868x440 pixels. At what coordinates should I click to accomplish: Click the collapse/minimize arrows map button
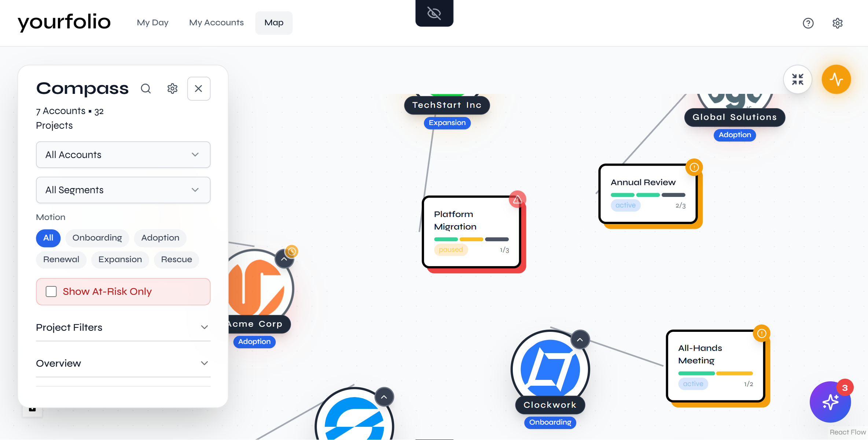click(798, 79)
